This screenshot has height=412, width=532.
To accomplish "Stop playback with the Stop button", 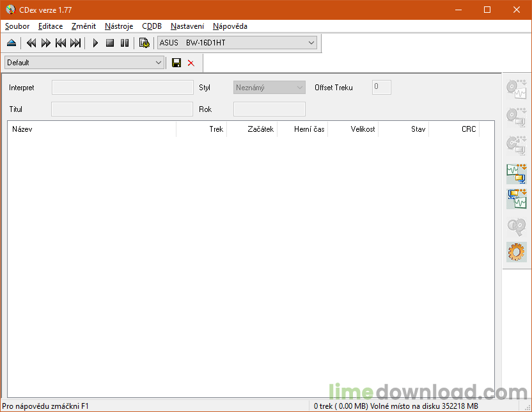I will pos(110,43).
